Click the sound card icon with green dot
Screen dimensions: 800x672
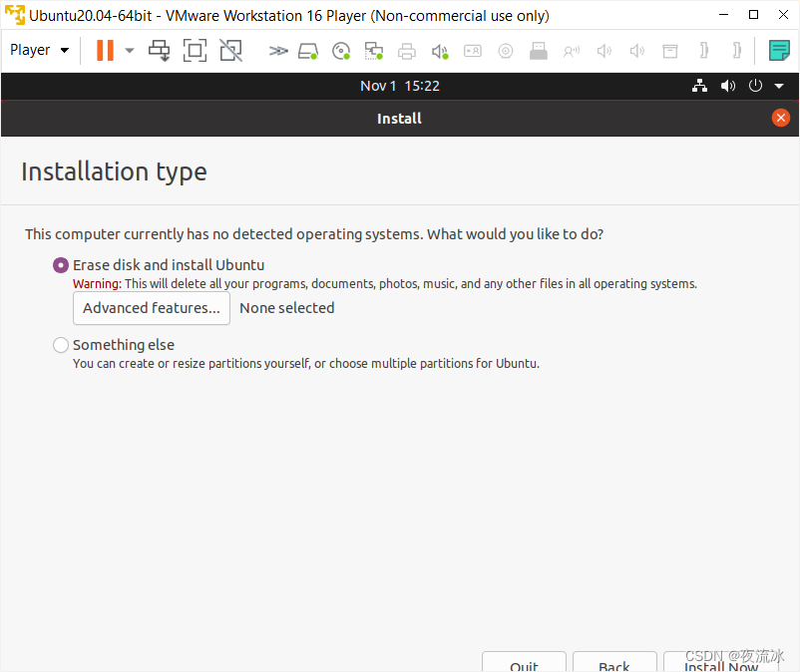coord(440,51)
